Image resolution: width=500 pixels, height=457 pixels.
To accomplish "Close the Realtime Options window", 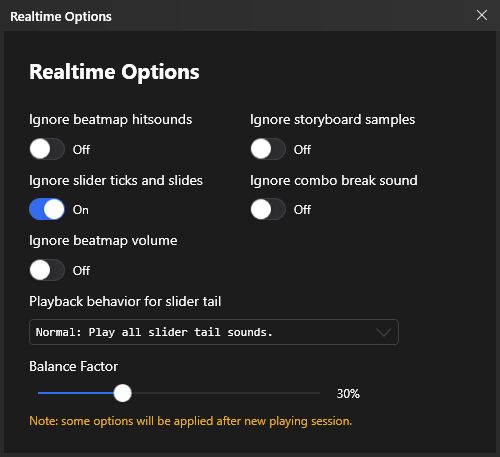I will point(482,15).
